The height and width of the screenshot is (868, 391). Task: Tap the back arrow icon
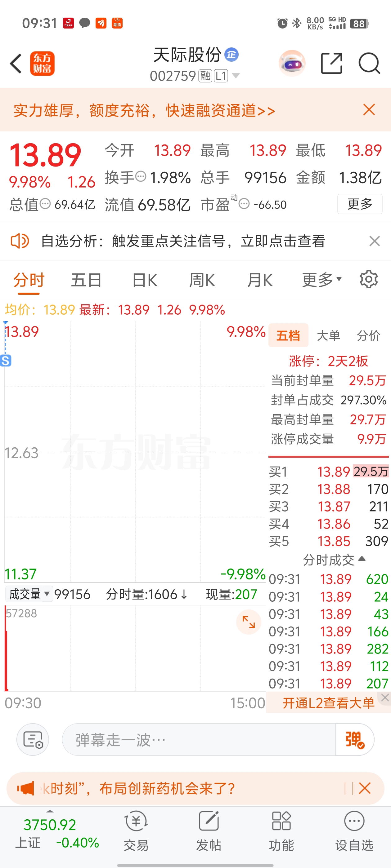(x=16, y=63)
